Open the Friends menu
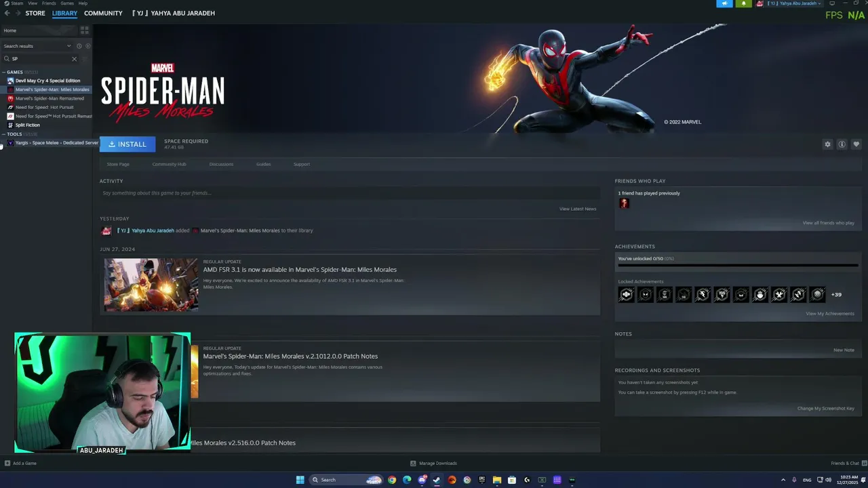The height and width of the screenshot is (488, 868). coord(49,3)
